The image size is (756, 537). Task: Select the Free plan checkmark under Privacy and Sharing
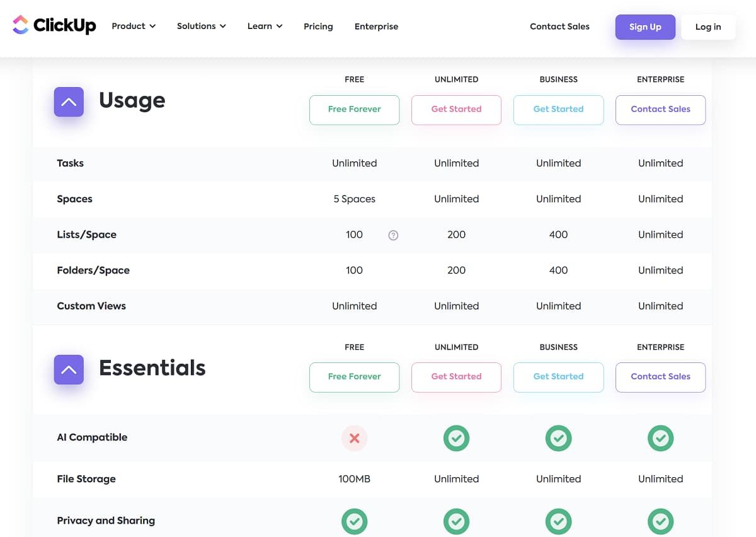coord(354,521)
